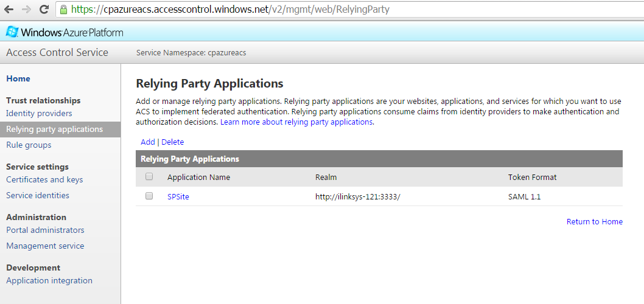Click Return to Home link
Image resolution: width=644 pixels, height=304 pixels.
pyautogui.click(x=594, y=221)
